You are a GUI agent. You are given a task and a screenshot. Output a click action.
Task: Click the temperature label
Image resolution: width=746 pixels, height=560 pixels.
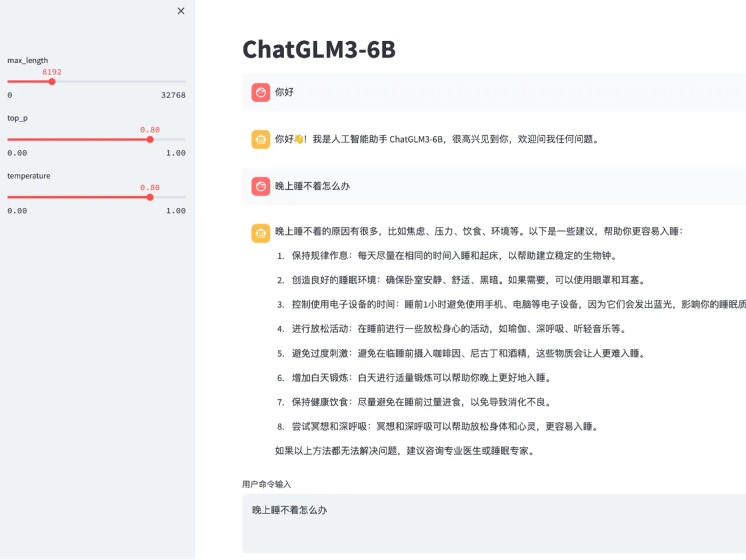click(28, 176)
